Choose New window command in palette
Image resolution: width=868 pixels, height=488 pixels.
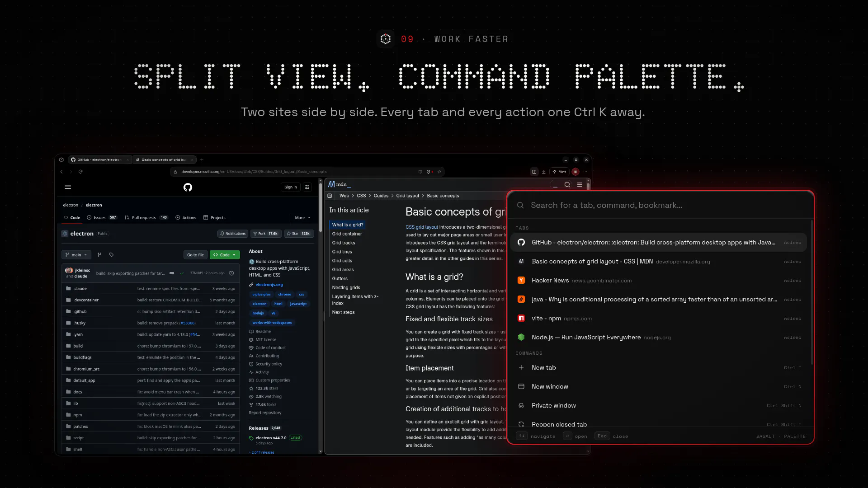point(659,387)
